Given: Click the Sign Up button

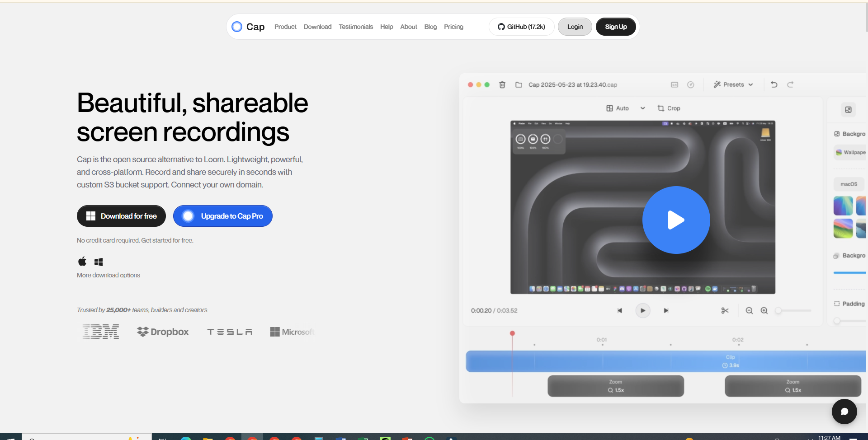Looking at the screenshot, I should click(616, 27).
